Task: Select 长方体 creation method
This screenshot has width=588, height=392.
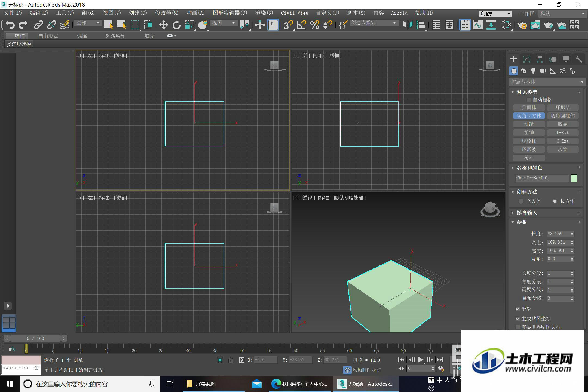Action: click(555, 201)
